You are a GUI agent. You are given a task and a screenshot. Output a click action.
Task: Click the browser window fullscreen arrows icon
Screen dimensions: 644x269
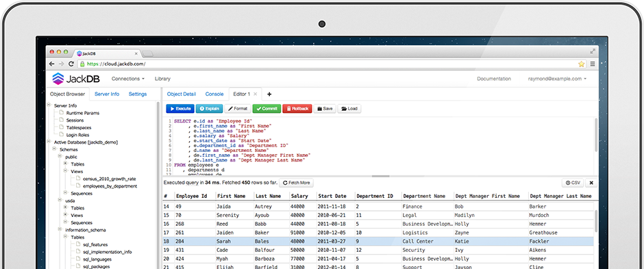[x=593, y=51]
